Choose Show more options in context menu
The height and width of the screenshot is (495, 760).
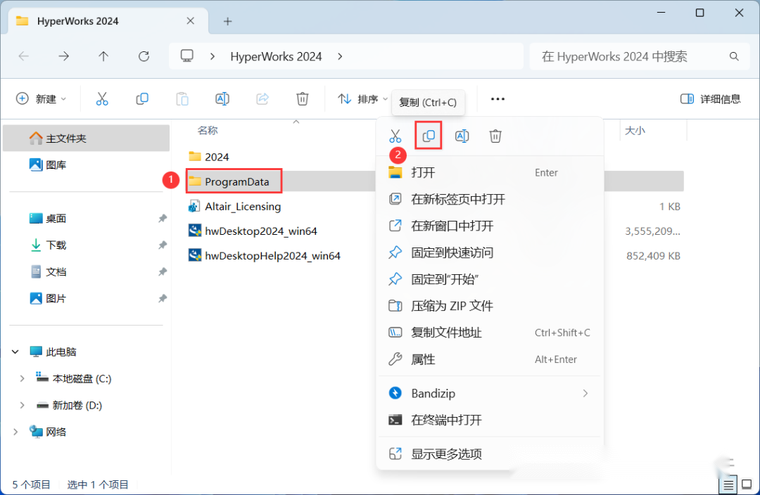tap(446, 454)
